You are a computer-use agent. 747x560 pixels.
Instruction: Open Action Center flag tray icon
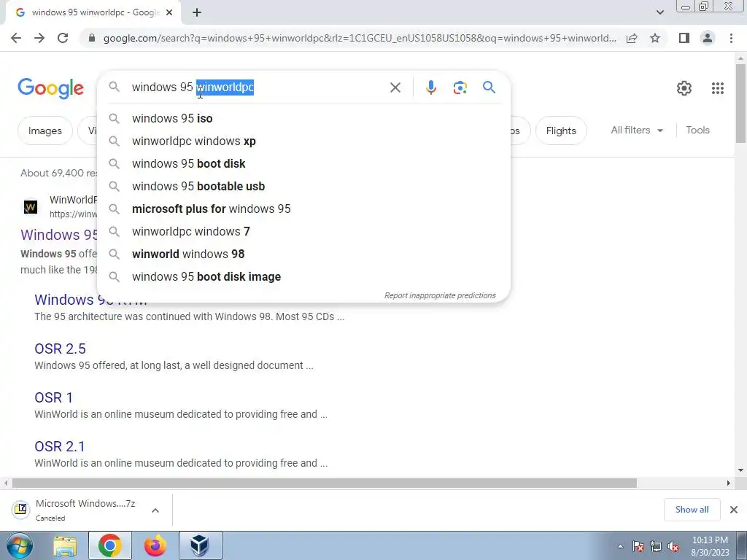(638, 547)
